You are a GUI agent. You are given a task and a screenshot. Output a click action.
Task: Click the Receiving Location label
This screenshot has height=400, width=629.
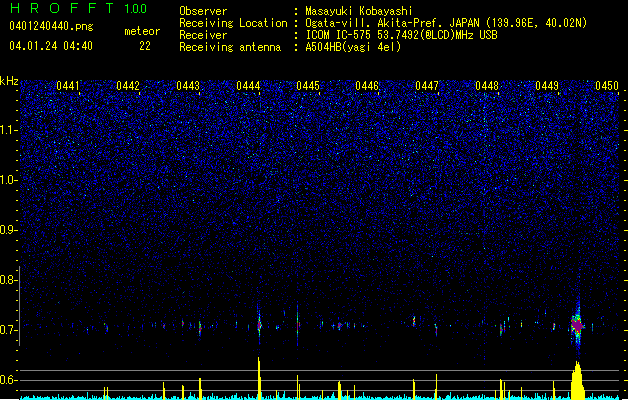click(x=233, y=23)
